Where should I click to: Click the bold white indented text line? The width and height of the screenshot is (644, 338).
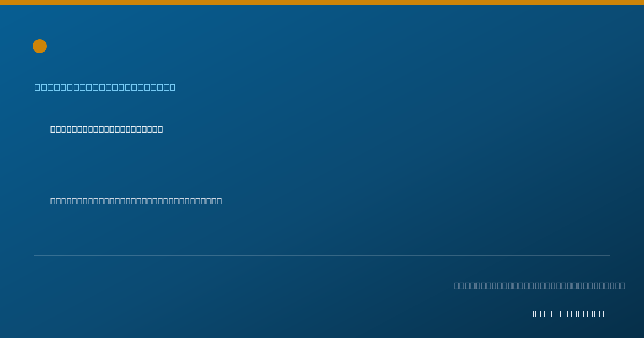click(106, 129)
